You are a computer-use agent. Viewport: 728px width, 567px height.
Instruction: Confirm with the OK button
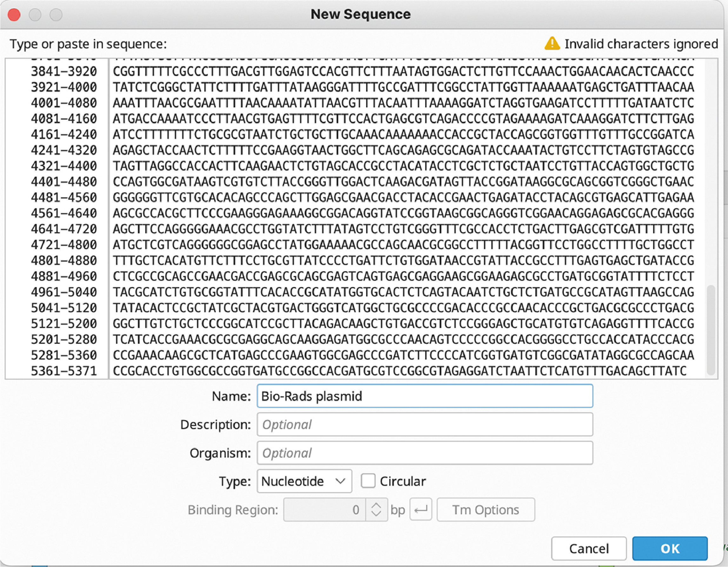click(670, 549)
